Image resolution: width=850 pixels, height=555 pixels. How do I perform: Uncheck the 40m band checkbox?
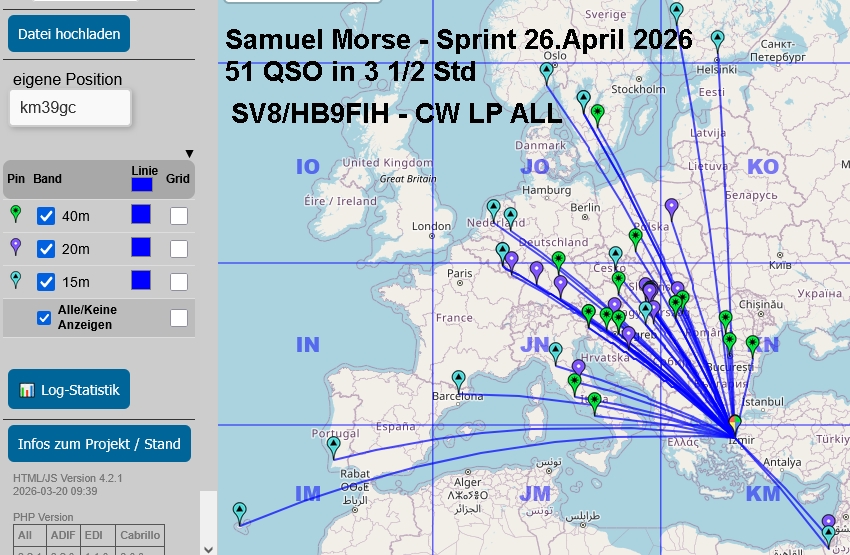pos(46,216)
